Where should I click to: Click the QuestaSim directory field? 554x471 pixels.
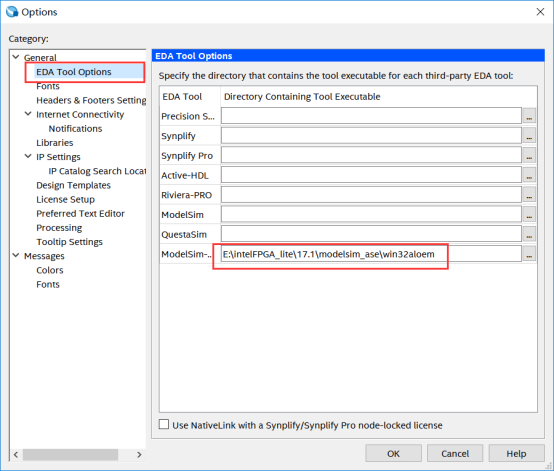coord(371,234)
